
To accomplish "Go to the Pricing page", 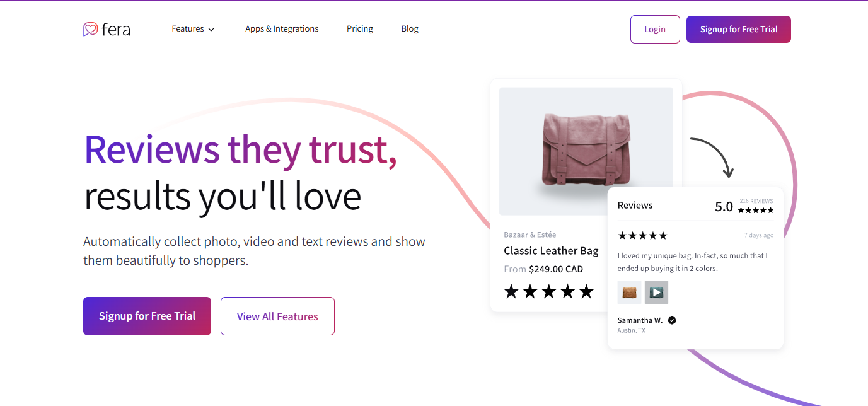I will 360,29.
